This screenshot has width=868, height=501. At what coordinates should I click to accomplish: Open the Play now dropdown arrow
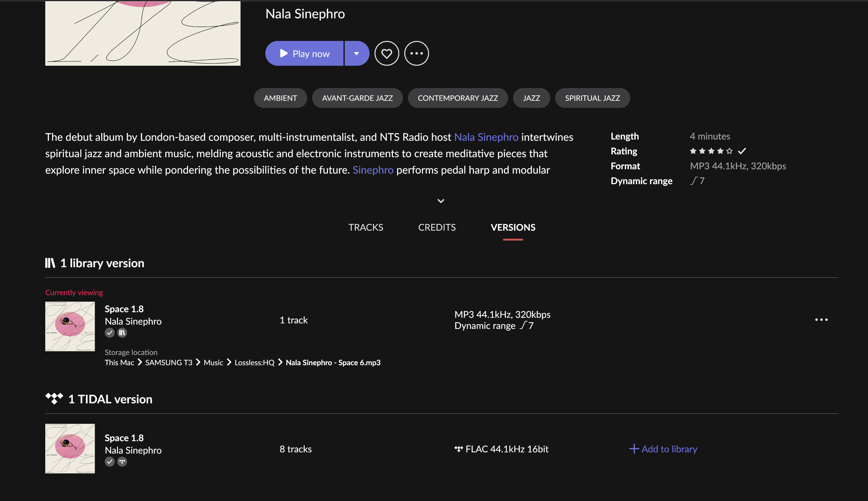coord(356,53)
